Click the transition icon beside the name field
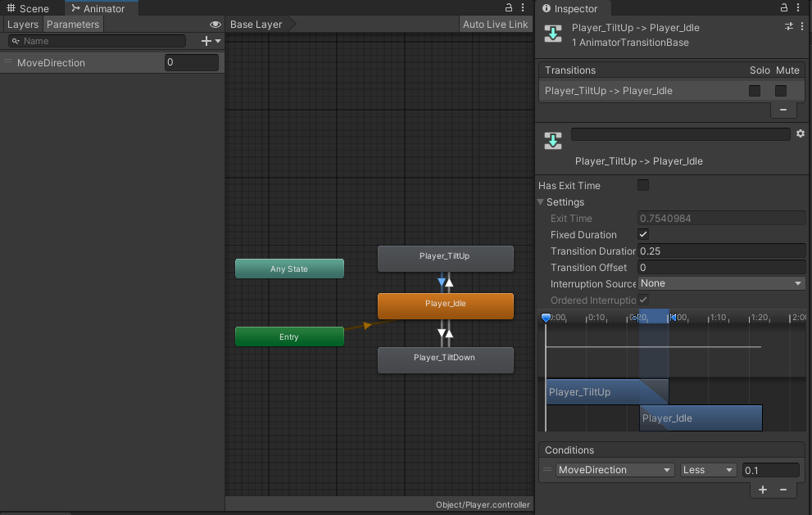812x515 pixels. (x=553, y=140)
